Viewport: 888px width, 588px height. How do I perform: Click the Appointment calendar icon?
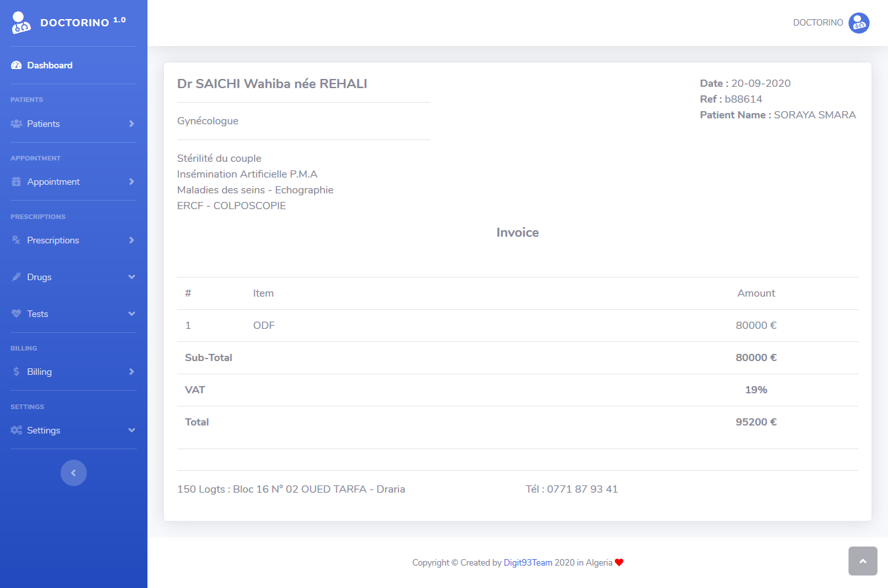pyautogui.click(x=16, y=182)
